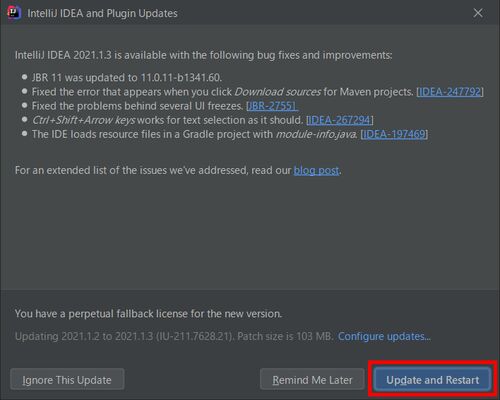
Task: Click the IntelliJ IDEA logo in title bar
Action: click(x=14, y=13)
